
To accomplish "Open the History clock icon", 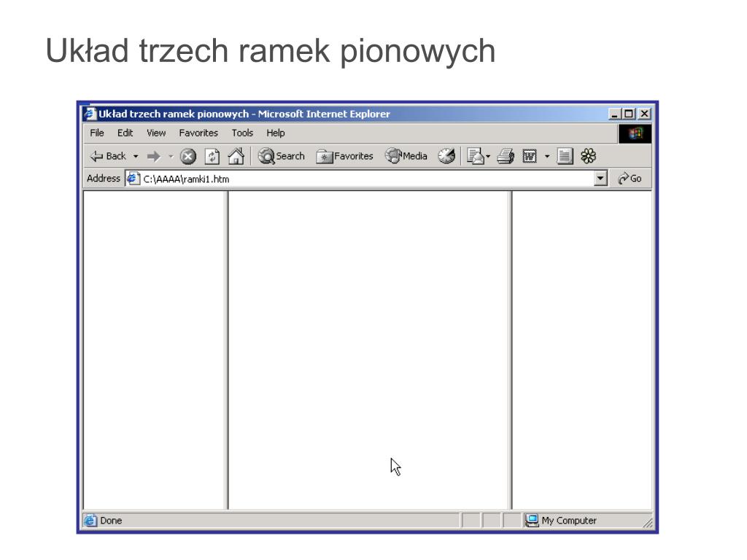I will point(446,156).
